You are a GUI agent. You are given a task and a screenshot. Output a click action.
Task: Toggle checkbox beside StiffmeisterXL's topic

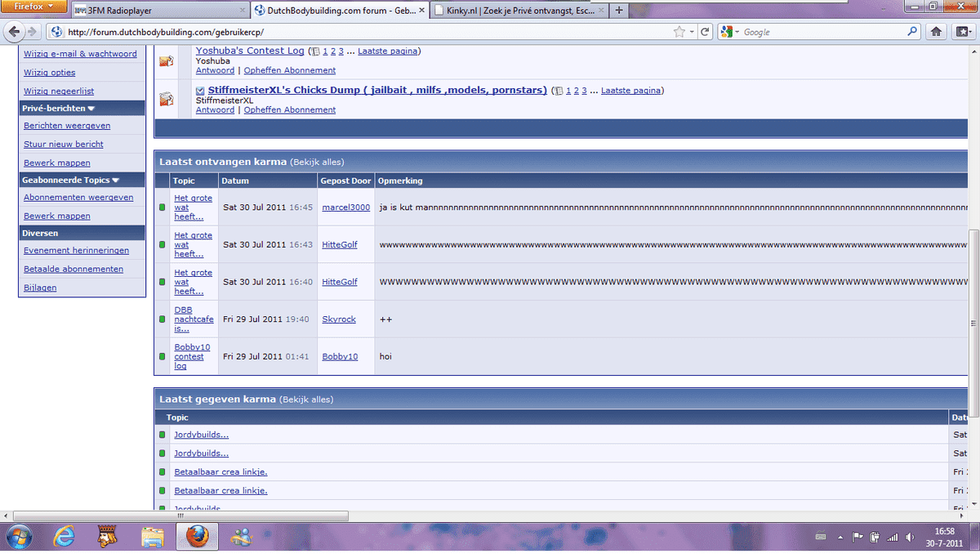(x=201, y=91)
